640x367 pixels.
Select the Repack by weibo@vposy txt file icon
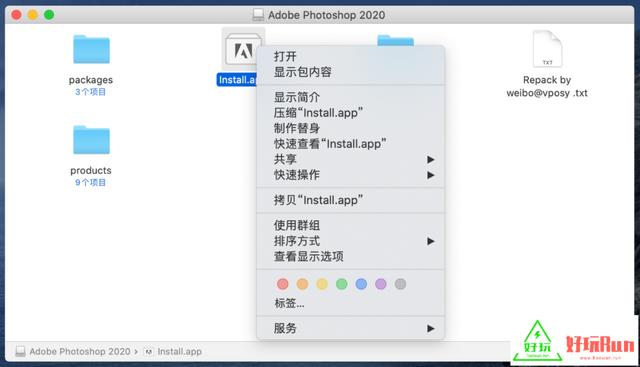click(547, 49)
